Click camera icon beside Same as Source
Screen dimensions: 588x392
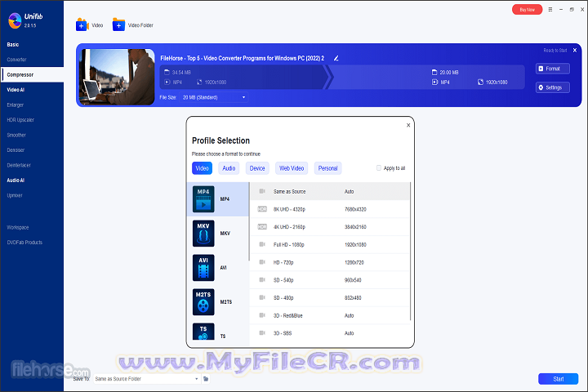pyautogui.click(x=262, y=191)
